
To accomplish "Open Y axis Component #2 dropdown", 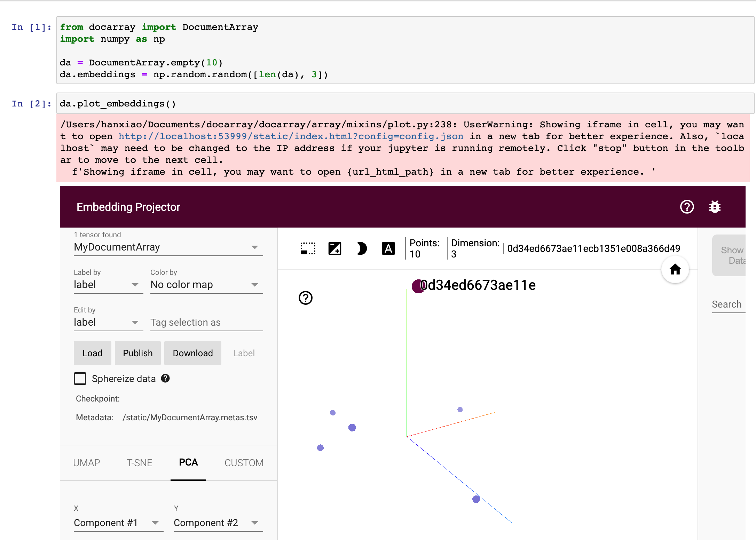I will point(218,523).
